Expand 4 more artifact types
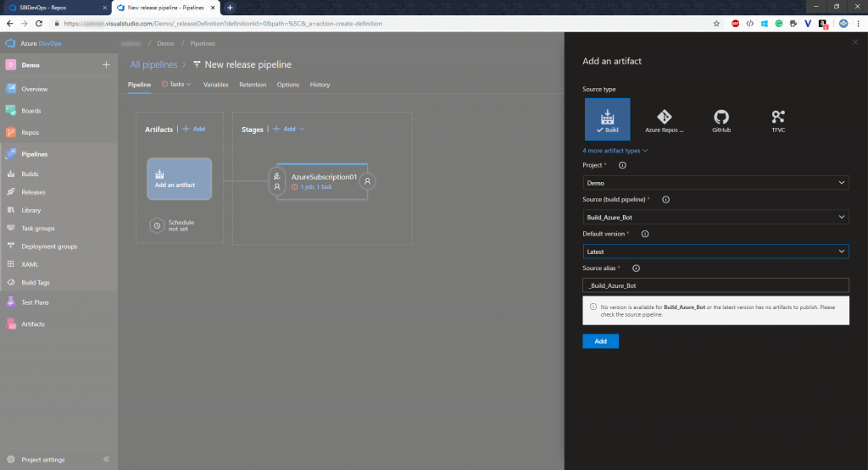The image size is (868, 470). click(x=615, y=151)
